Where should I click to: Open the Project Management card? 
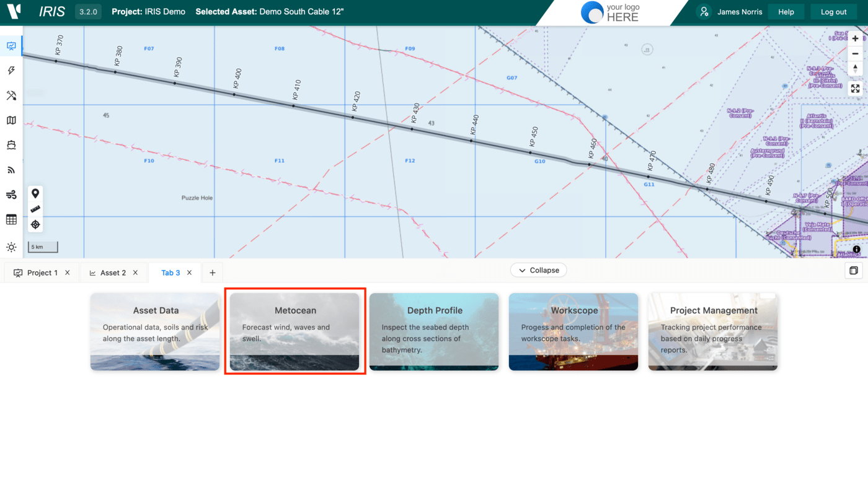coord(713,332)
